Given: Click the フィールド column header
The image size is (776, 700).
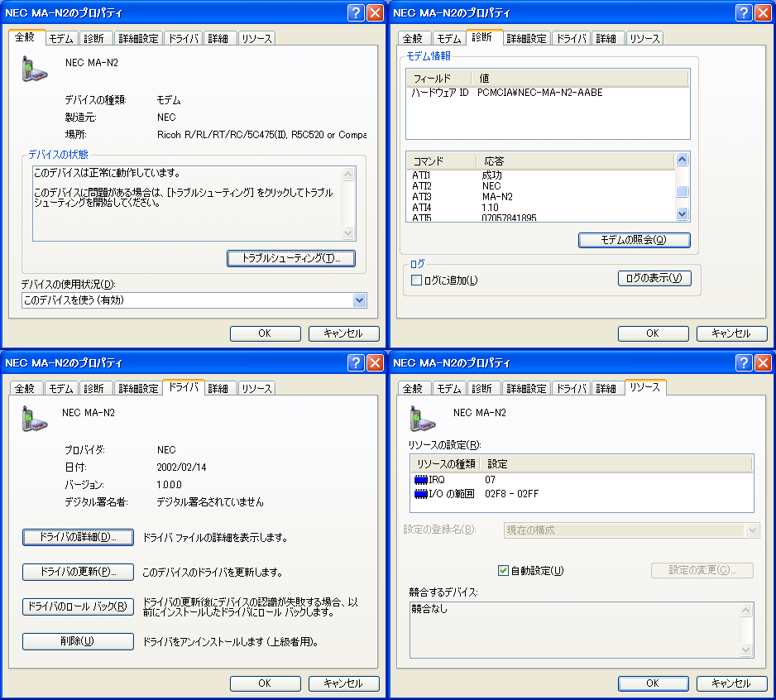Looking at the screenshot, I should pyautogui.click(x=439, y=79).
